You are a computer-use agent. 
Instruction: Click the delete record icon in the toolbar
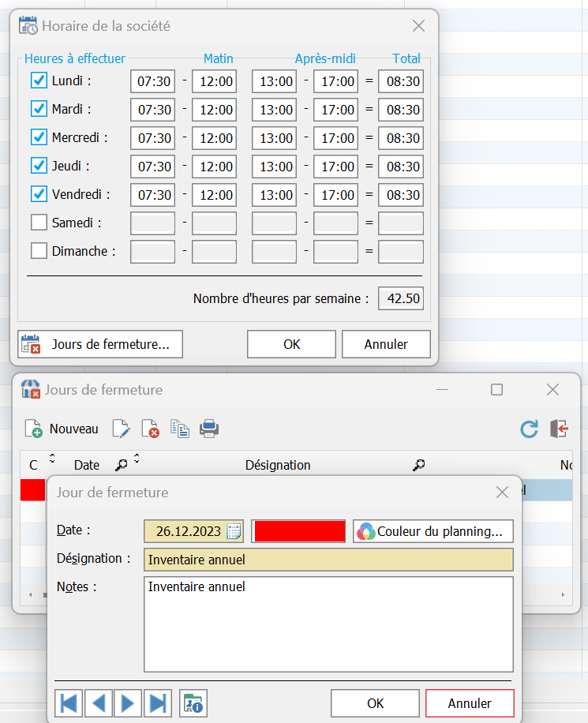150,429
